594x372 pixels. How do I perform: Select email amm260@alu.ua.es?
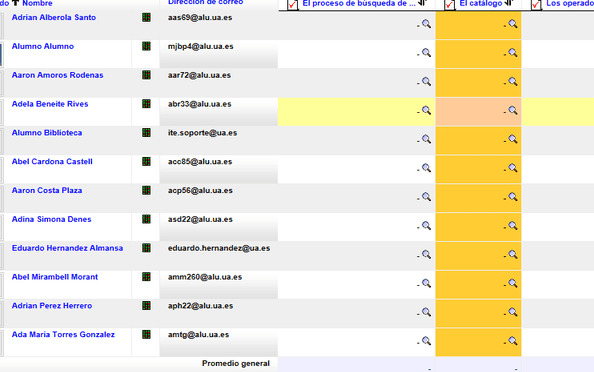coord(205,277)
